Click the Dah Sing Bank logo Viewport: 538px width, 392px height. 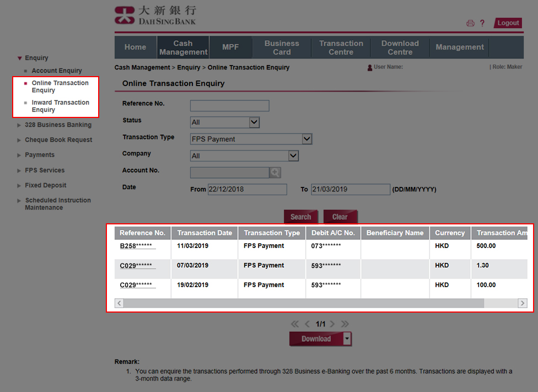(155, 15)
